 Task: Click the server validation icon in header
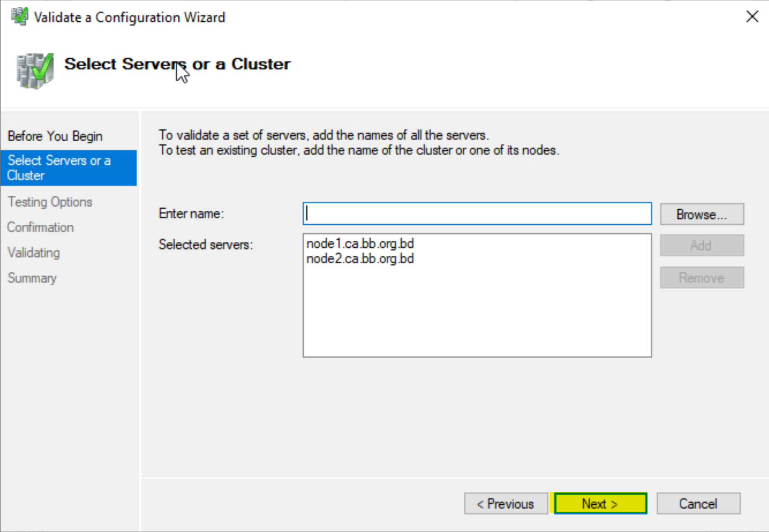(x=35, y=70)
